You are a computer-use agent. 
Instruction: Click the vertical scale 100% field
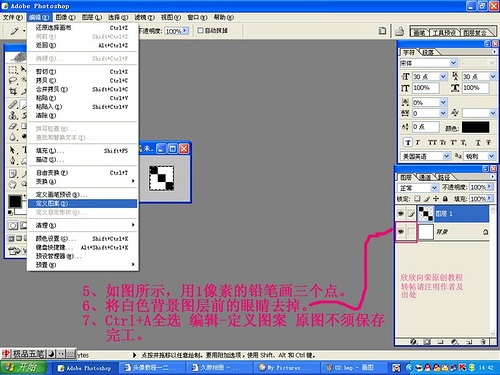[426, 88]
